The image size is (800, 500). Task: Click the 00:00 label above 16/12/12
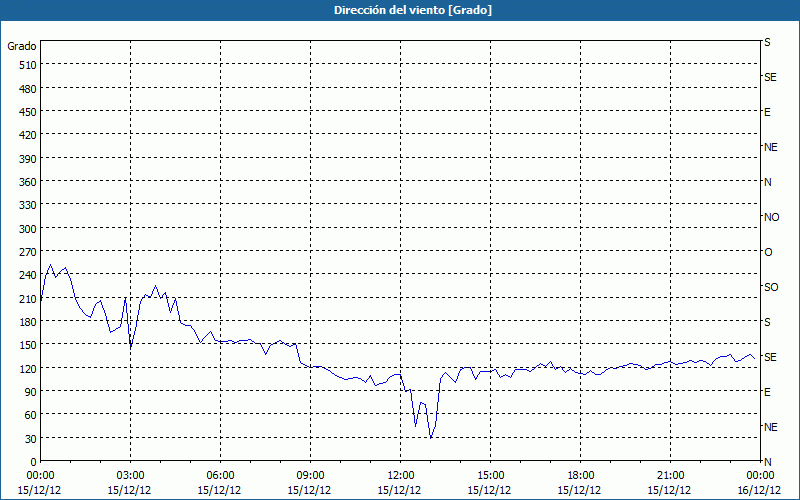760,476
